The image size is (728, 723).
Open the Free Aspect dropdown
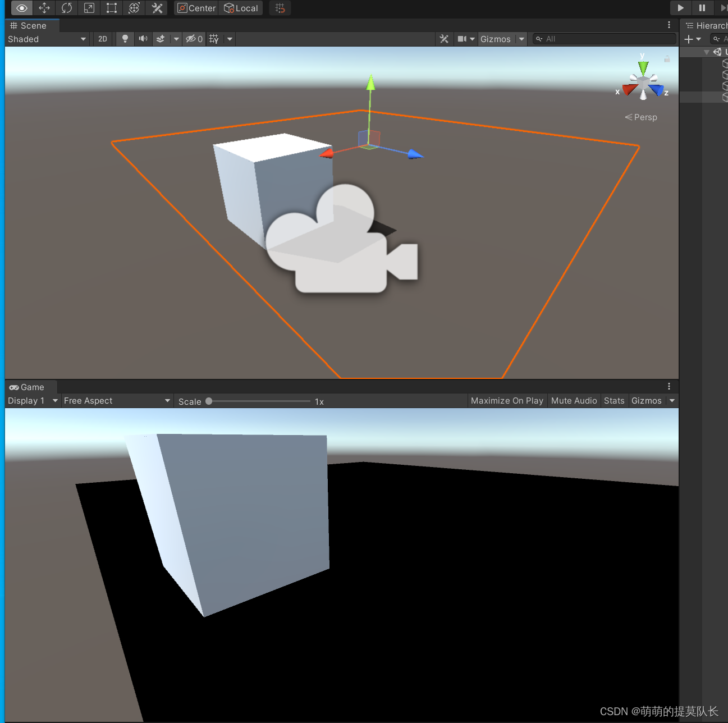116,400
